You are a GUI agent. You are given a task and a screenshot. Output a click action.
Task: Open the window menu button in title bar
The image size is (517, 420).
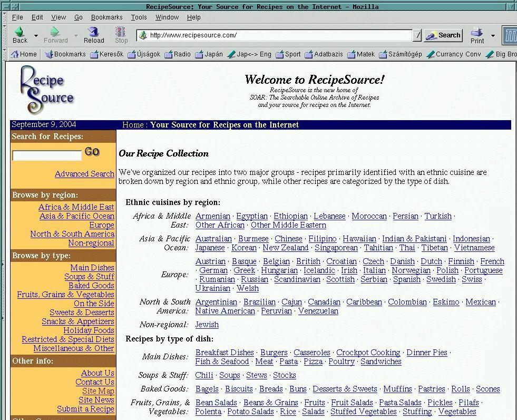[7, 6]
